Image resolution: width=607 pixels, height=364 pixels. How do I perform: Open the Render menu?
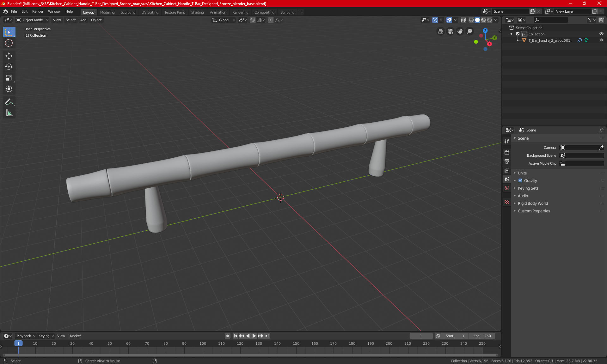(38, 11)
